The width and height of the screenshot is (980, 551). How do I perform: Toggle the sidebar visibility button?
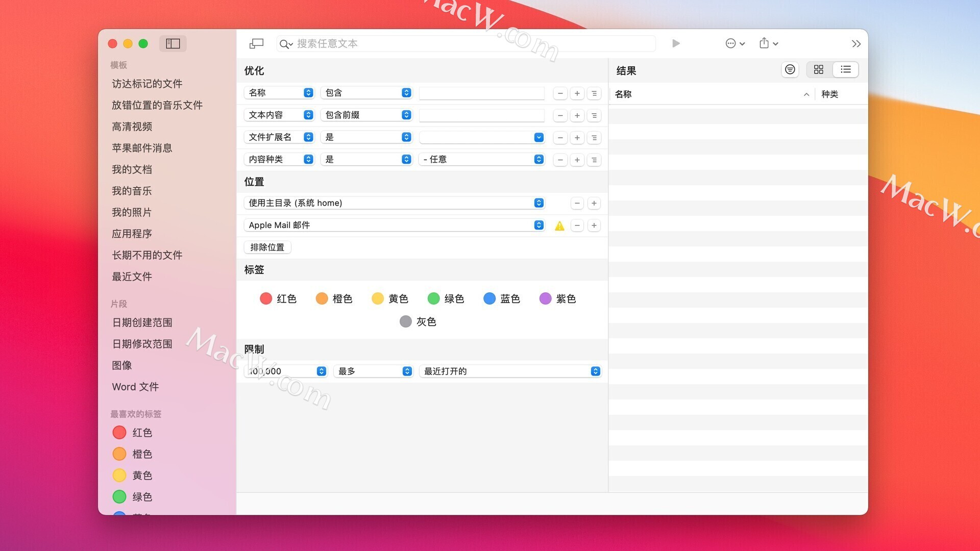point(173,43)
